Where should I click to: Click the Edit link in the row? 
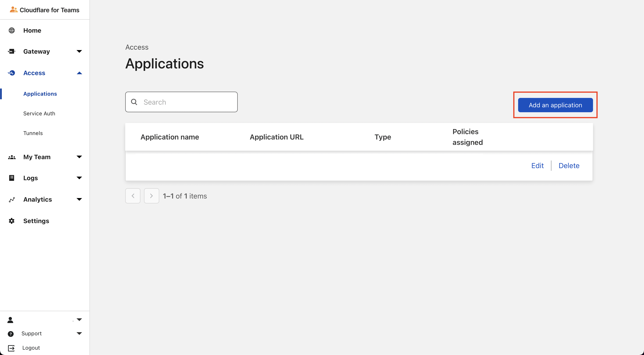(x=537, y=166)
